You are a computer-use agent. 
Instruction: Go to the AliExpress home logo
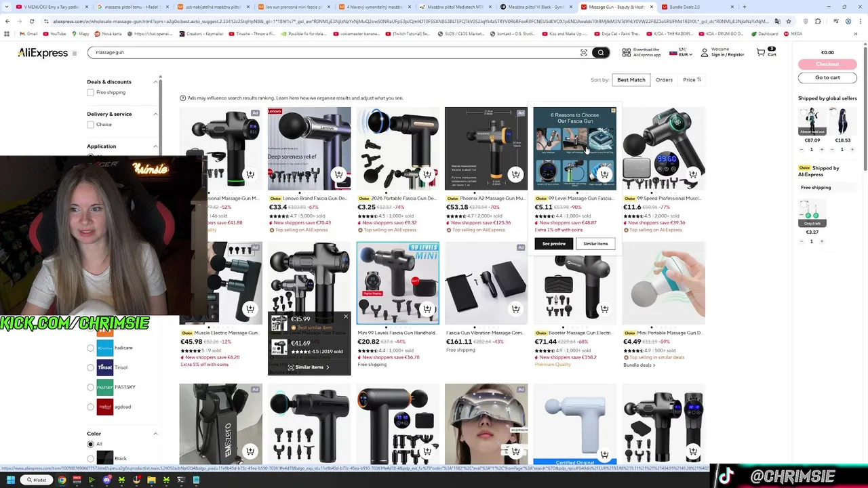(x=43, y=53)
